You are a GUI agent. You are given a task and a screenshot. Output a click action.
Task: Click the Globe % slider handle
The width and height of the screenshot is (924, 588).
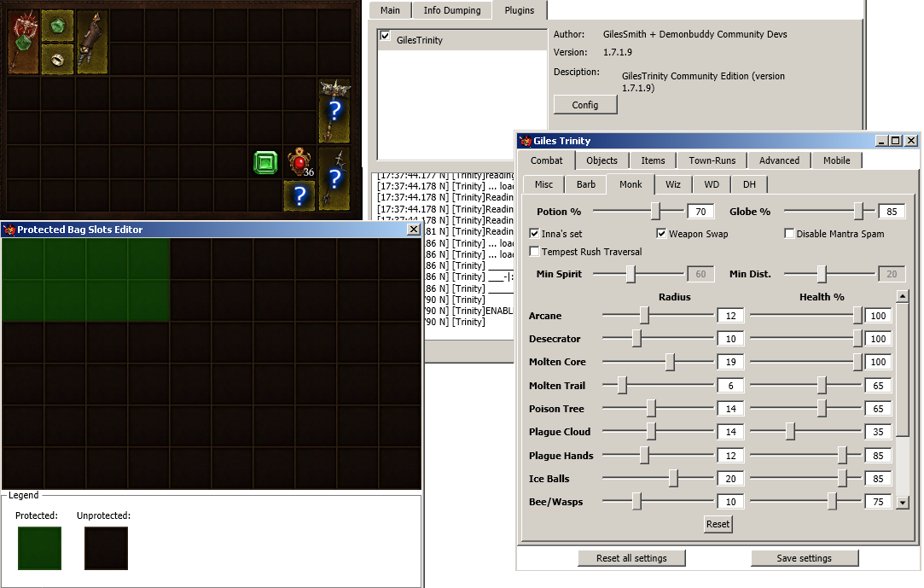(x=860, y=211)
